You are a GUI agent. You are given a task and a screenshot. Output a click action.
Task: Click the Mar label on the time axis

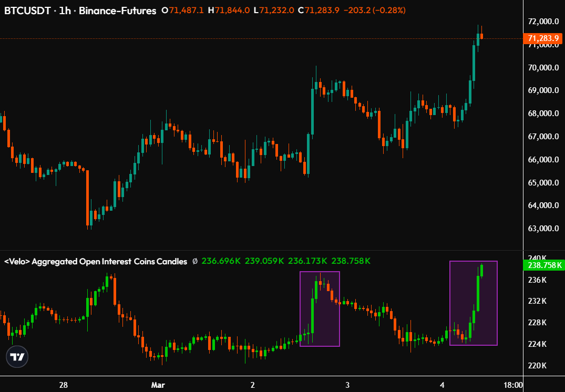coord(158,385)
